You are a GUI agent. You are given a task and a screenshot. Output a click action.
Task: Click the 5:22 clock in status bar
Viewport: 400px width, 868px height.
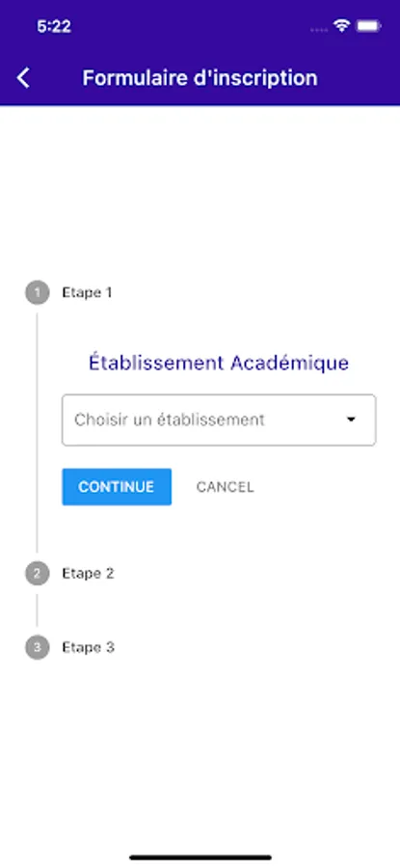coord(54,27)
